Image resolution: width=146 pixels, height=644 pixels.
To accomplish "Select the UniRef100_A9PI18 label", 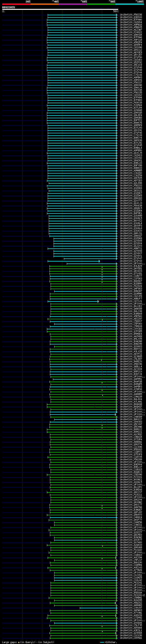I will [131, 40].
